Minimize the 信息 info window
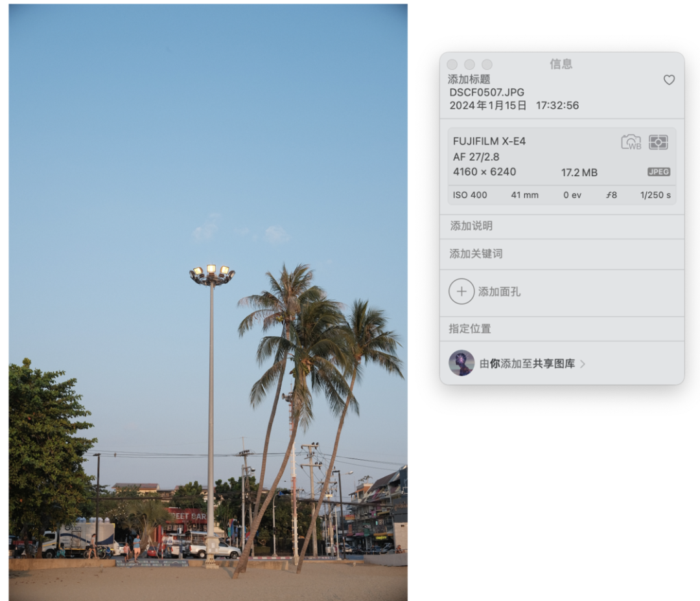The width and height of the screenshot is (700, 601). 469,65
